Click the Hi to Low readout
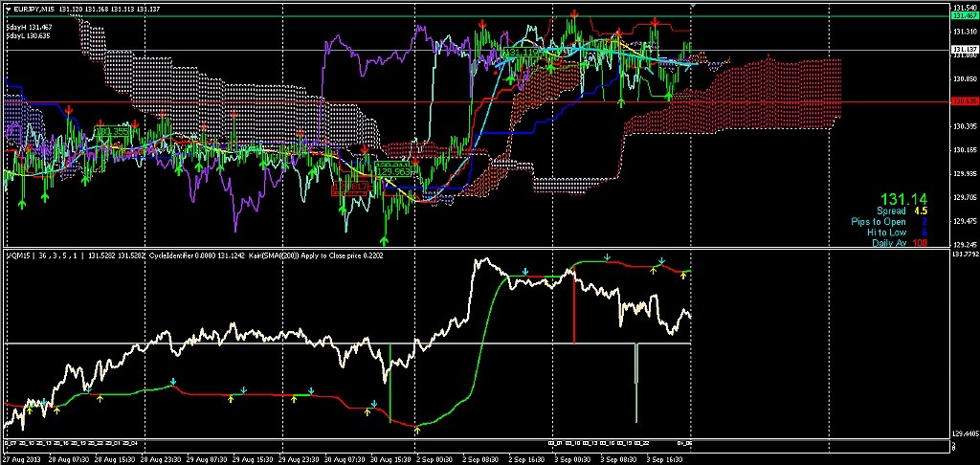Screen dimensions: 980x465 click(898, 232)
